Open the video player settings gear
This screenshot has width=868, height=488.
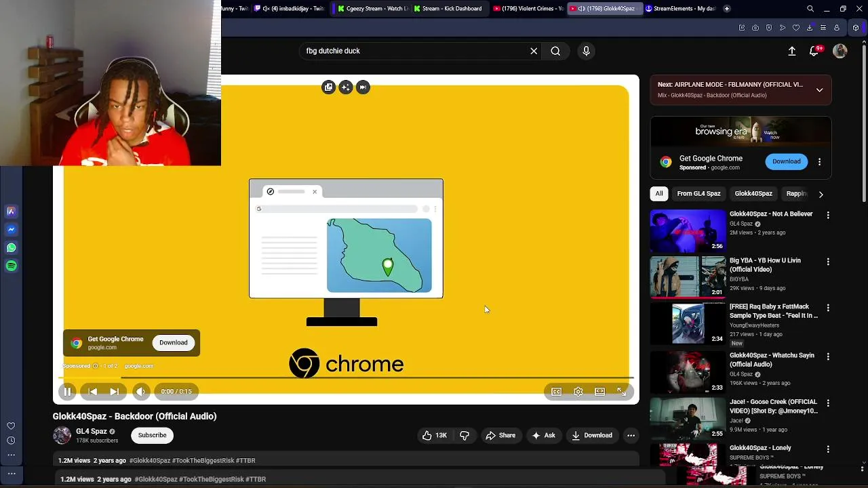[x=578, y=391]
